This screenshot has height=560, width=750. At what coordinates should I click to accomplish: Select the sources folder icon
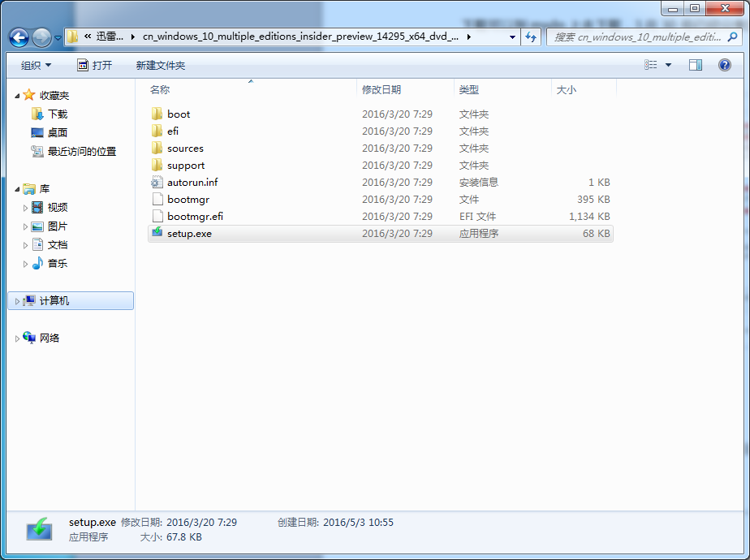tap(157, 148)
